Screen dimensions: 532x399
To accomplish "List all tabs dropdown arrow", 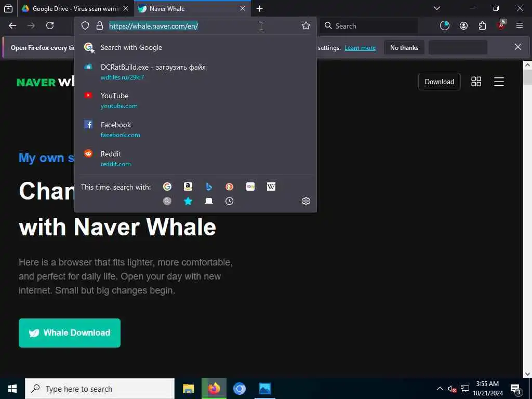I will [437, 8].
